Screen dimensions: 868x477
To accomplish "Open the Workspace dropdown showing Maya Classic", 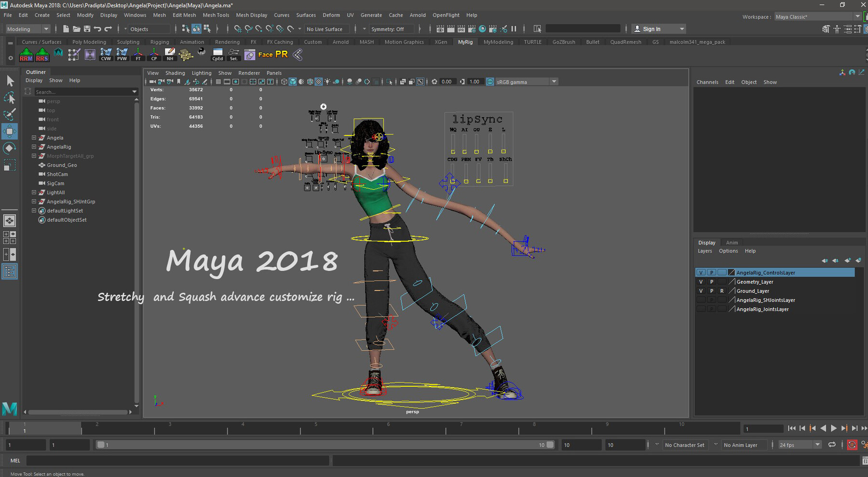I will [x=817, y=16].
